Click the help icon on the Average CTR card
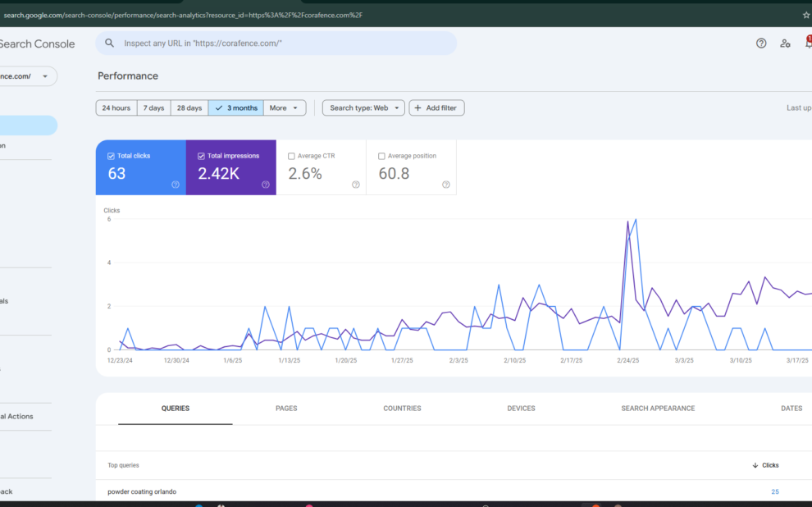Viewport: 812px width, 507px height. coord(356,185)
